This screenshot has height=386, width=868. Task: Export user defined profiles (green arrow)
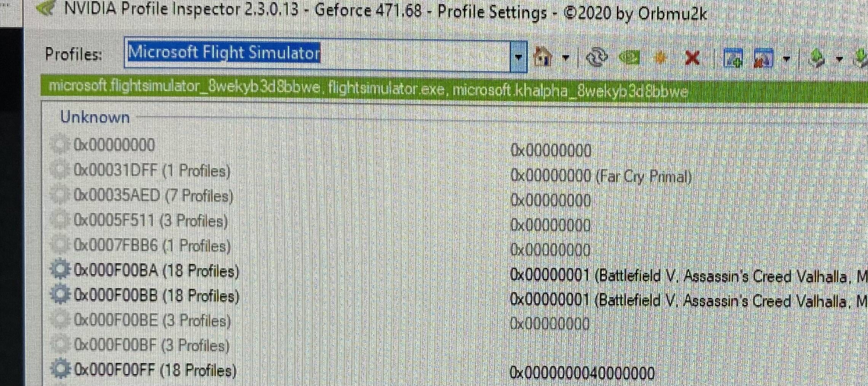tap(817, 59)
